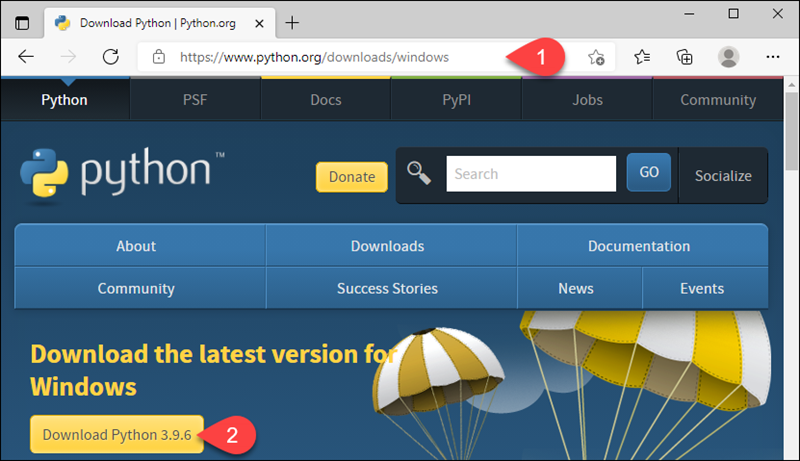This screenshot has height=461, width=800.
Task: Click the page vertical scrollbar thumb
Action: [792, 131]
